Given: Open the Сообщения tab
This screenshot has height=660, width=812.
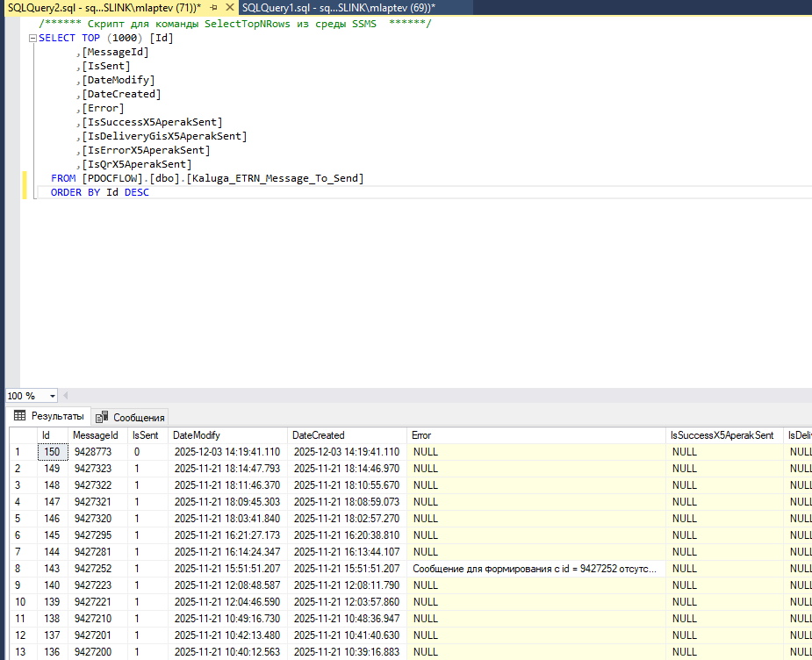Looking at the screenshot, I should tap(131, 417).
